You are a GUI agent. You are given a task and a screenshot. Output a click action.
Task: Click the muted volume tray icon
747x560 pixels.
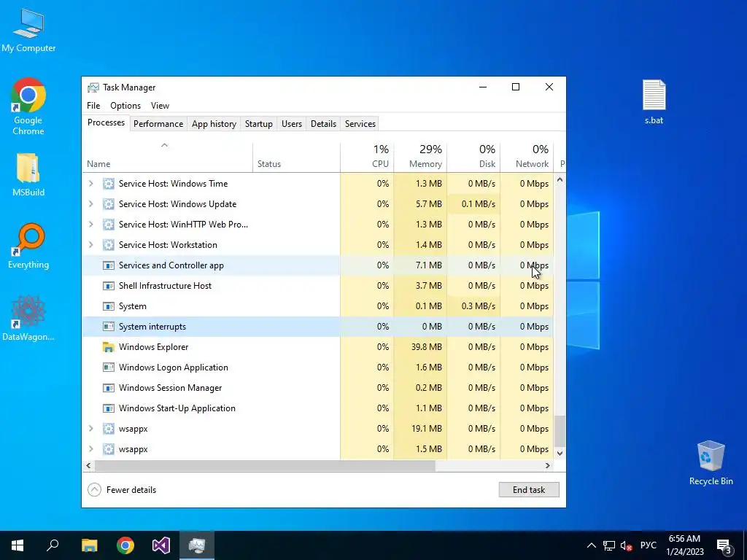click(x=626, y=545)
